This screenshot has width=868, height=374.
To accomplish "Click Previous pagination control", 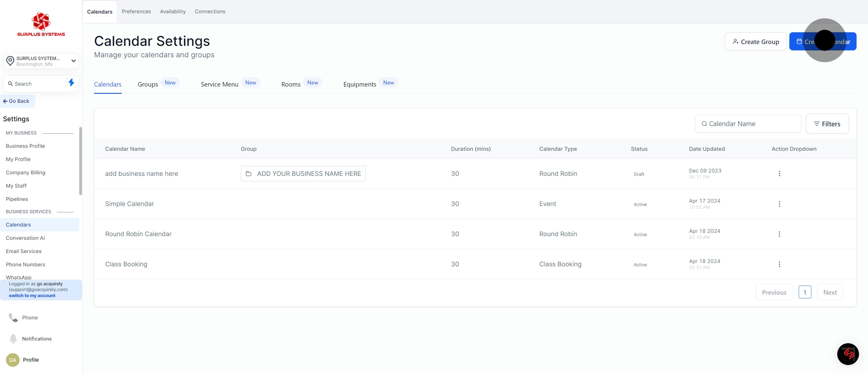I will coord(774,292).
